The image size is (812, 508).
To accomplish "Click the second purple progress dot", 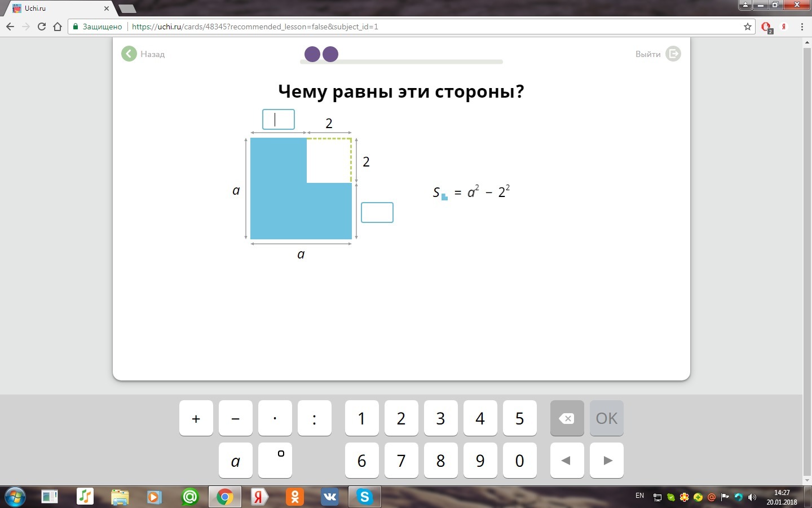I will pyautogui.click(x=330, y=54).
